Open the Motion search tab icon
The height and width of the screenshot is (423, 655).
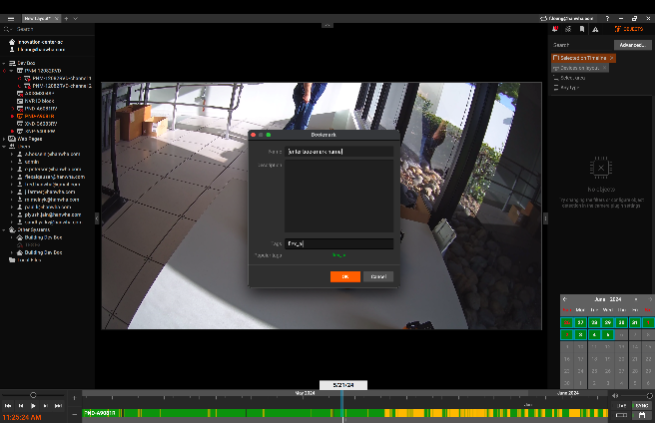(568, 30)
